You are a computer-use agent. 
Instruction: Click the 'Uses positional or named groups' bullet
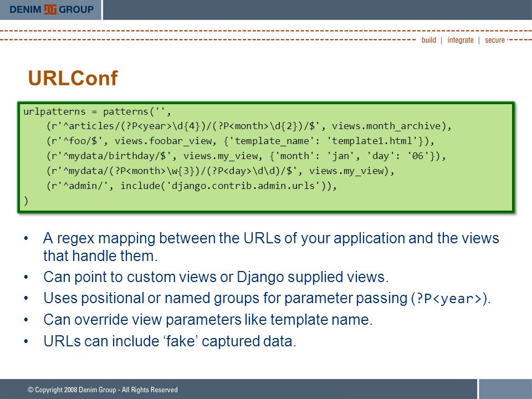click(267, 298)
